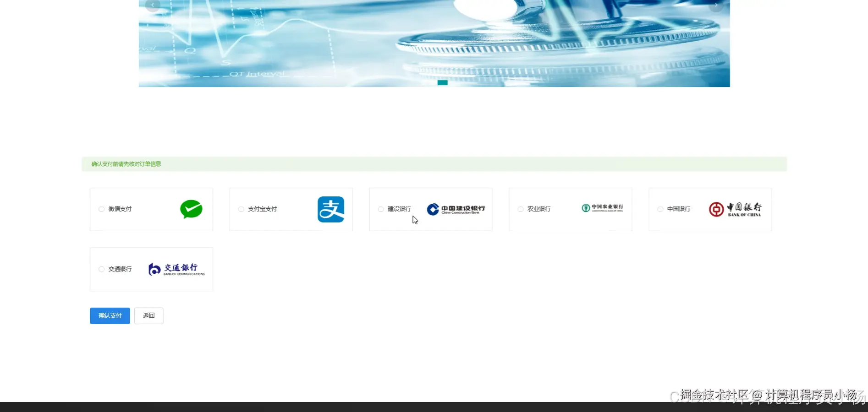
Task: Click the Agricultural Bank of China logo
Action: pos(603,208)
